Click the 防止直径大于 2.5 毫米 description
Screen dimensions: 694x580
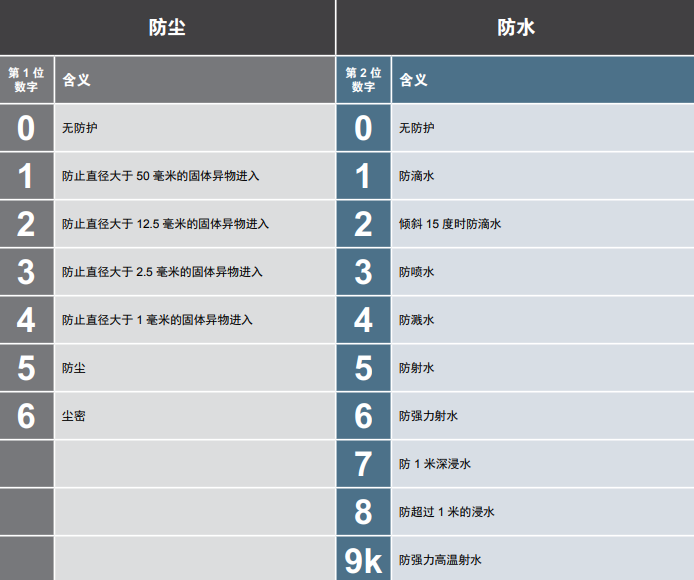(162, 272)
